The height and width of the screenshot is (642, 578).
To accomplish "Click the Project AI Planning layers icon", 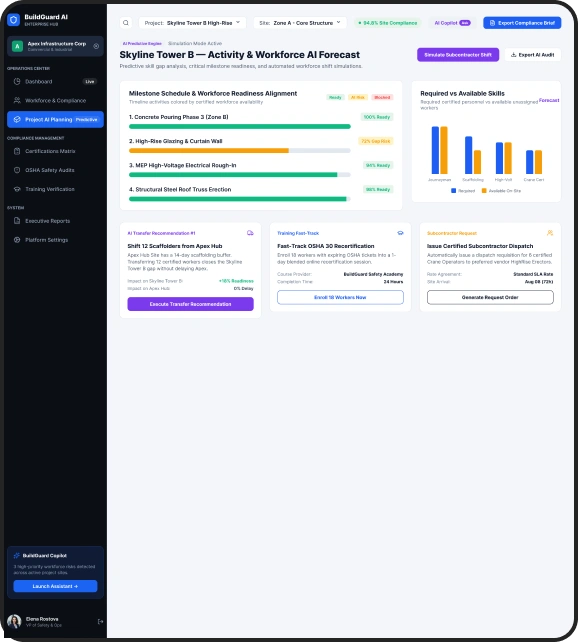I will pyautogui.click(x=17, y=120).
